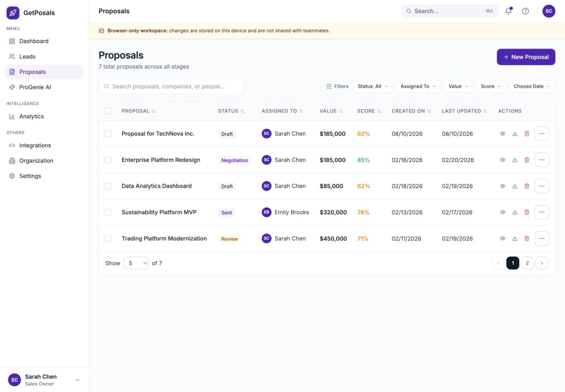
Task: Check the Proposal for TechNova Inc. row
Action: coord(108,134)
